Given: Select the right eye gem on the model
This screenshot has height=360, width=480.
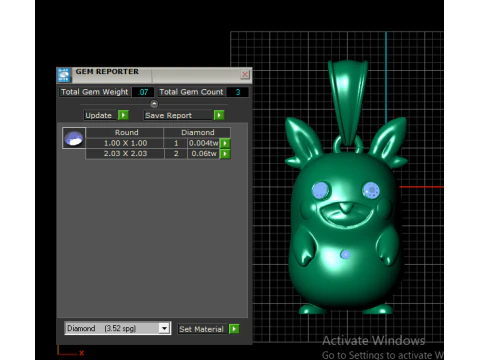Looking at the screenshot, I should 371,190.
